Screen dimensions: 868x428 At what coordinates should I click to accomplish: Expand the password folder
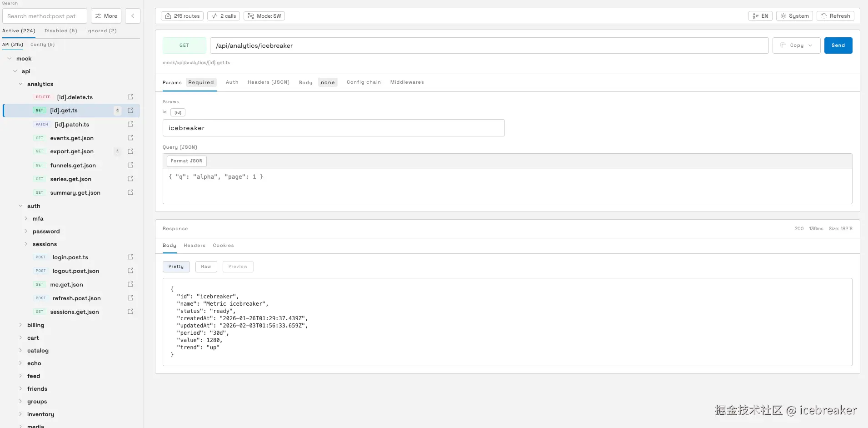[x=26, y=232]
